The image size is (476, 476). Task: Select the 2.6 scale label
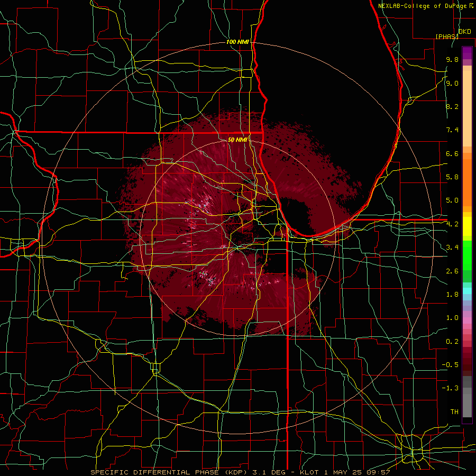pyautogui.click(x=452, y=271)
